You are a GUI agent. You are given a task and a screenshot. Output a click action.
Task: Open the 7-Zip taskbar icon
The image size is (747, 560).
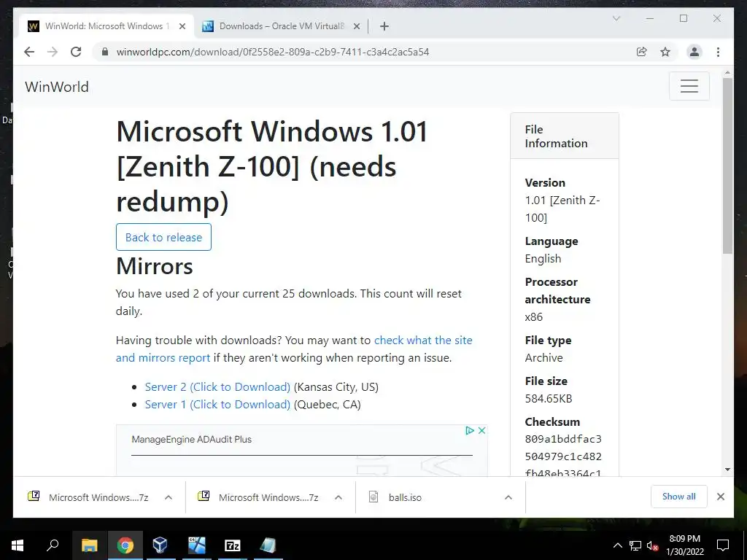tap(233, 545)
